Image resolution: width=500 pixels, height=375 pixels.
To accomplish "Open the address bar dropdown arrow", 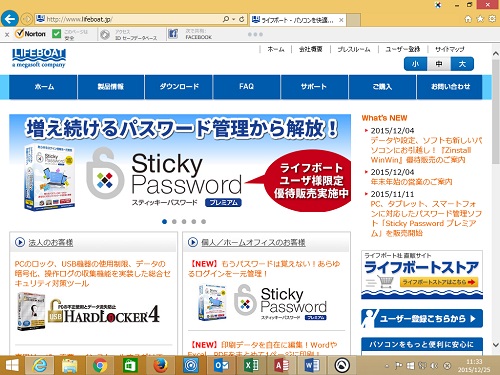I will coord(234,19).
